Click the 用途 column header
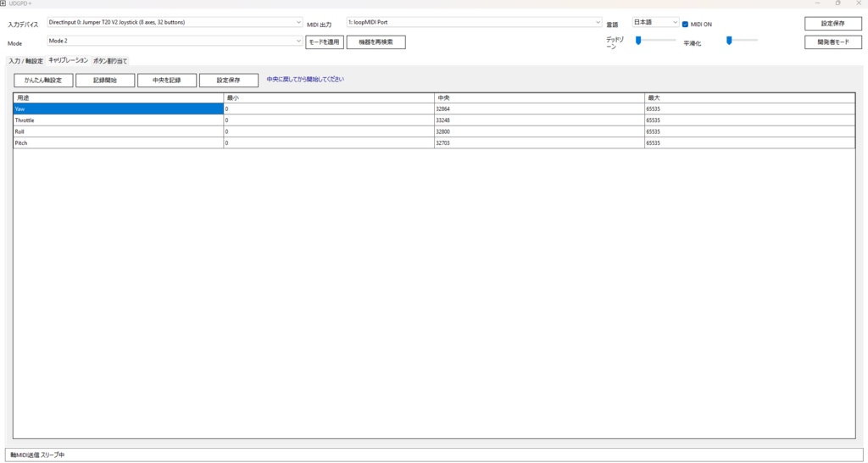 [119, 98]
